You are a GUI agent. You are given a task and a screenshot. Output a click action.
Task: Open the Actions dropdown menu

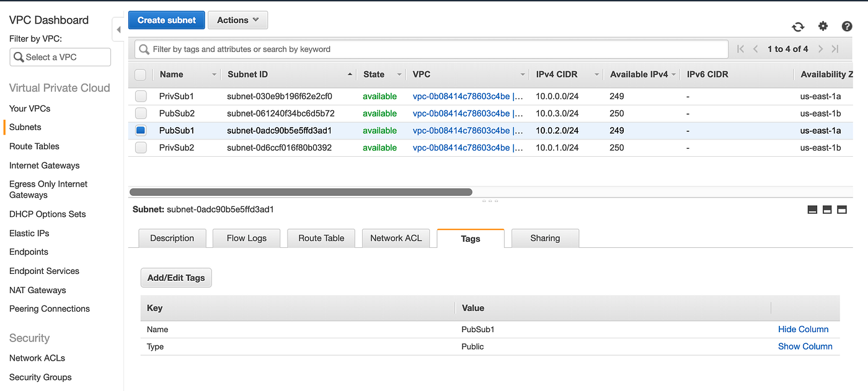click(237, 20)
